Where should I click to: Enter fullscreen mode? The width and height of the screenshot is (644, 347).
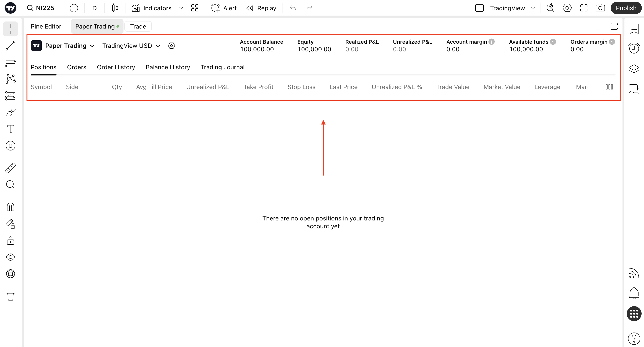coord(584,8)
